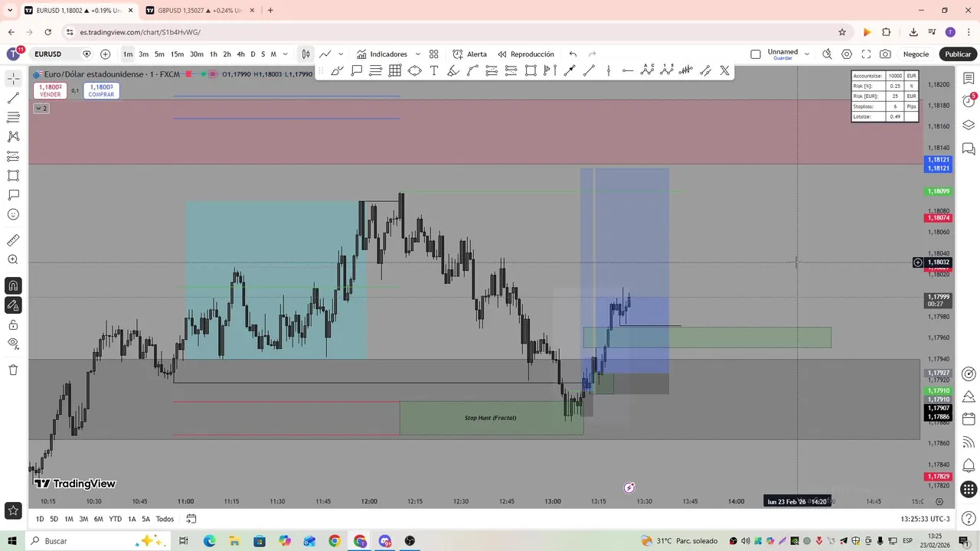Select the X icon in favorites toolbar
The width and height of the screenshot is (980, 551).
(x=724, y=71)
